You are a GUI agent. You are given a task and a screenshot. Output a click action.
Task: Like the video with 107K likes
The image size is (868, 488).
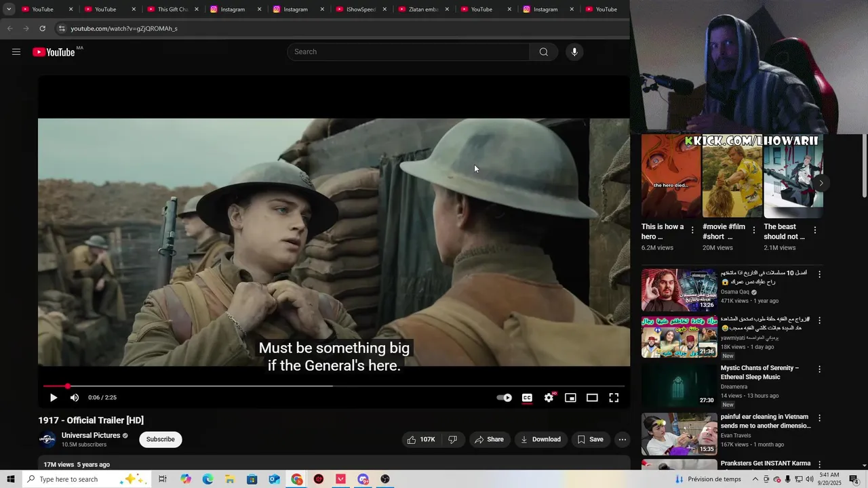[x=421, y=439]
